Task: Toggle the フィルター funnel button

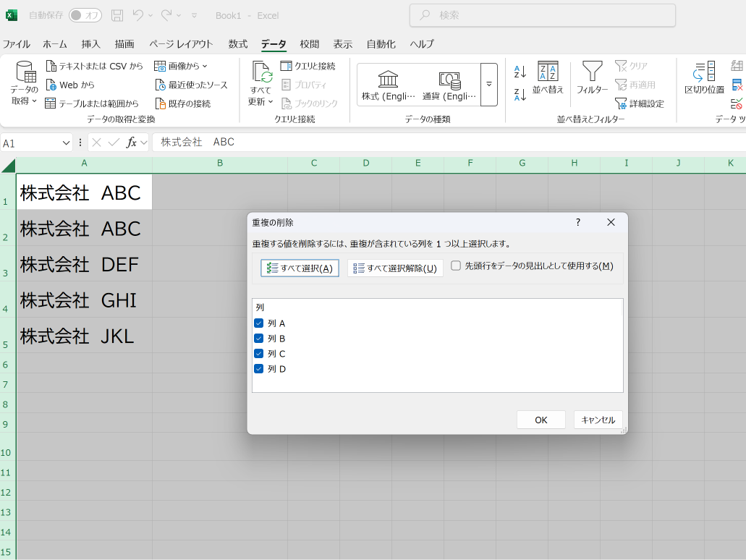Action: [x=593, y=77]
